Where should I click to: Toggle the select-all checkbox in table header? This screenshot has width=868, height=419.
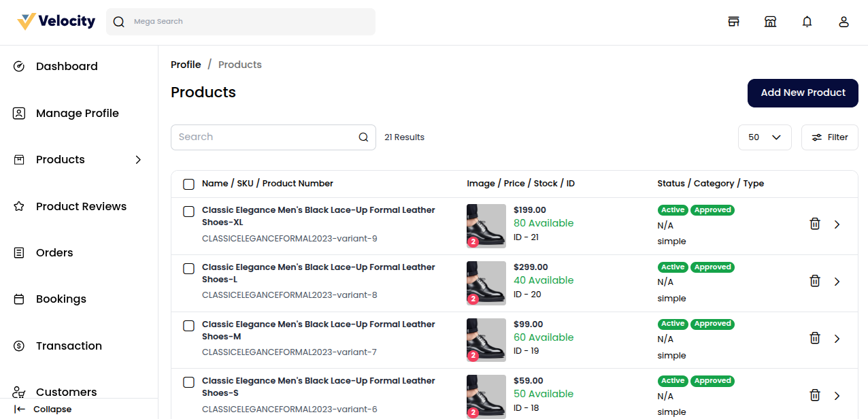188,184
